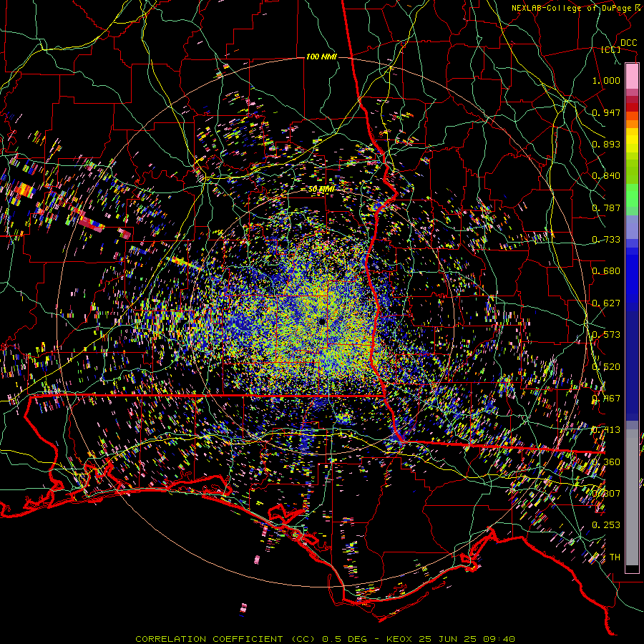Click the 0.840 legend value

tap(606, 176)
